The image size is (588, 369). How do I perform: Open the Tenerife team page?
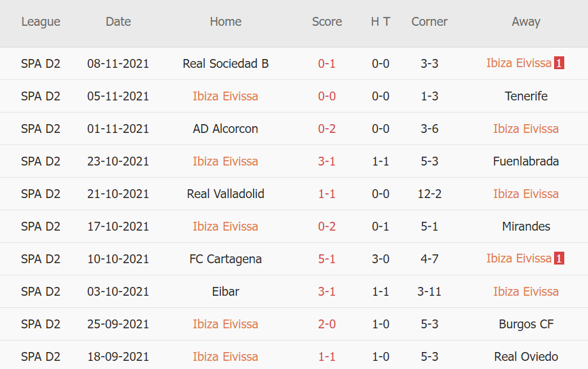(x=526, y=96)
